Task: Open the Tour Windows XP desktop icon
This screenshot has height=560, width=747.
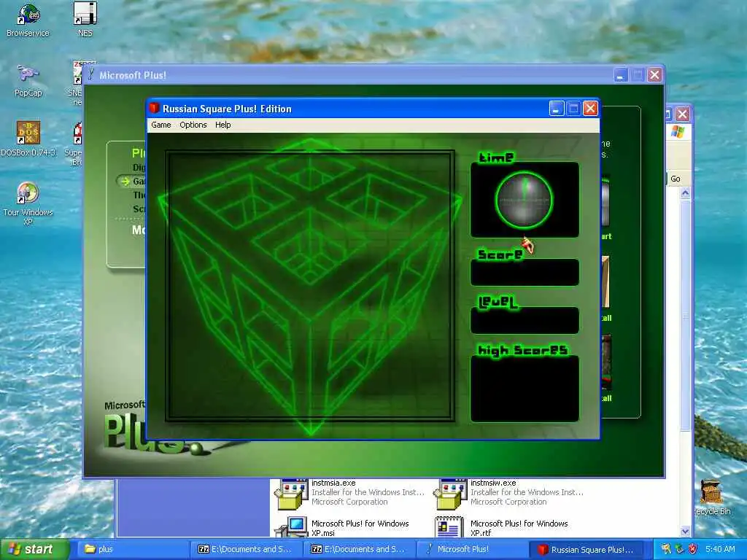Action: click(28, 203)
